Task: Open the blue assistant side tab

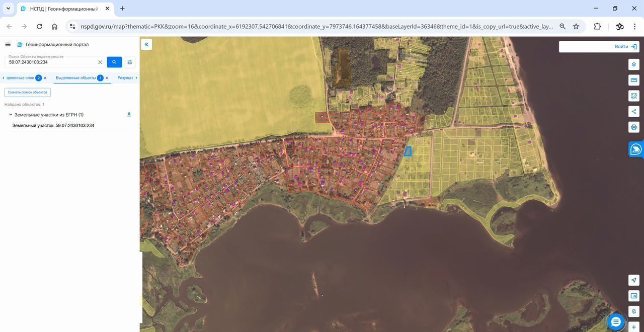Action: point(636,149)
